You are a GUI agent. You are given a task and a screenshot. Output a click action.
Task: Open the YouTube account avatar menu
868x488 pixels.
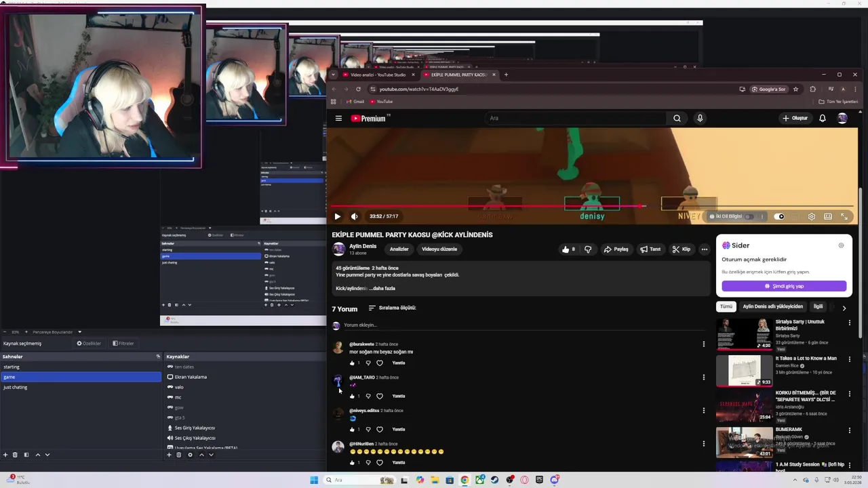point(842,118)
